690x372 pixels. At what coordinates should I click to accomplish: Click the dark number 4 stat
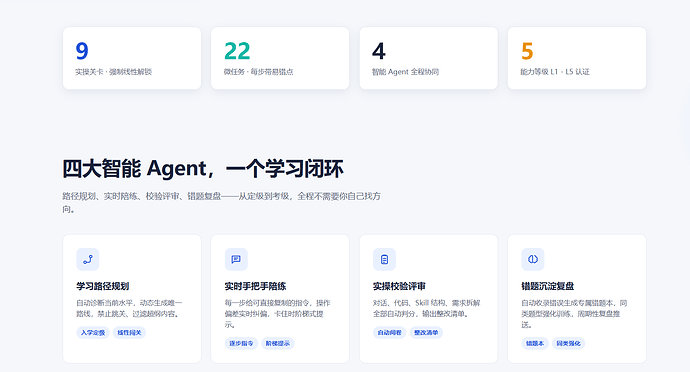coord(378,51)
